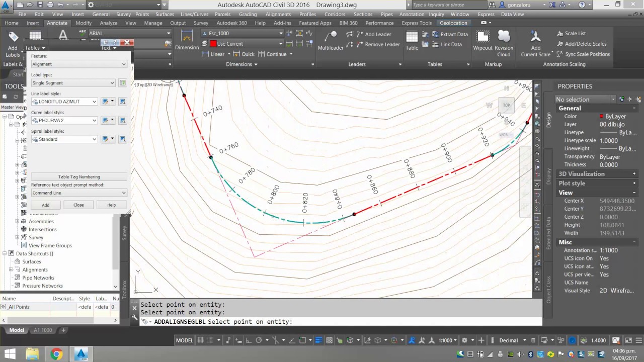Expand the Assemblies tree node

(18, 221)
